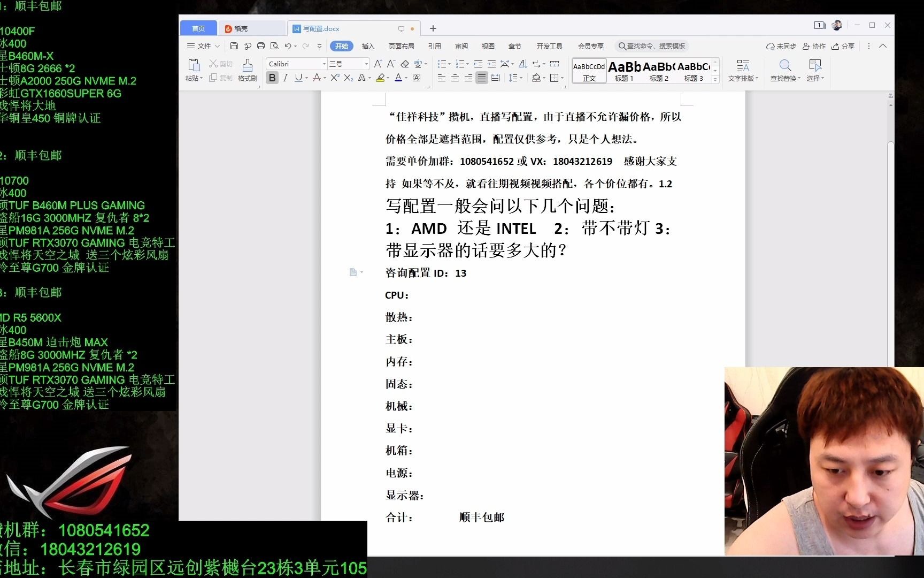Click the Print icon on quick access toolbar
Viewport: 924px width, 578px height.
pos(260,46)
